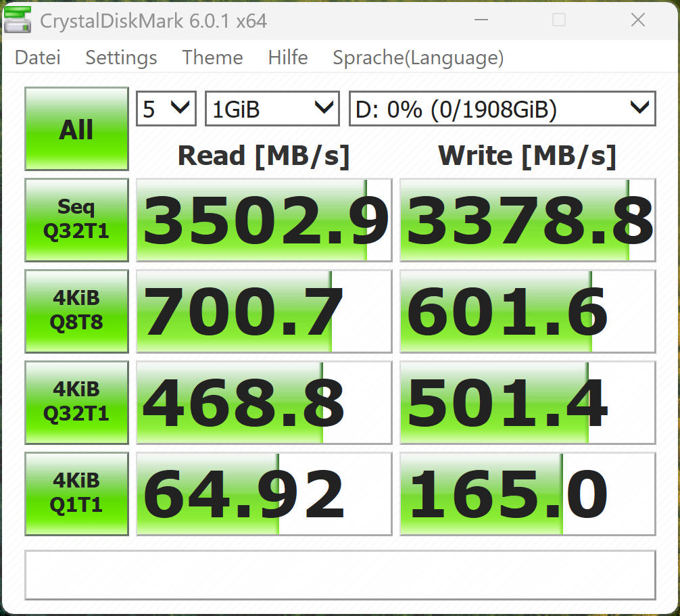Click the empty comment text field at bottom
The height and width of the screenshot is (616, 680).
[x=340, y=575]
